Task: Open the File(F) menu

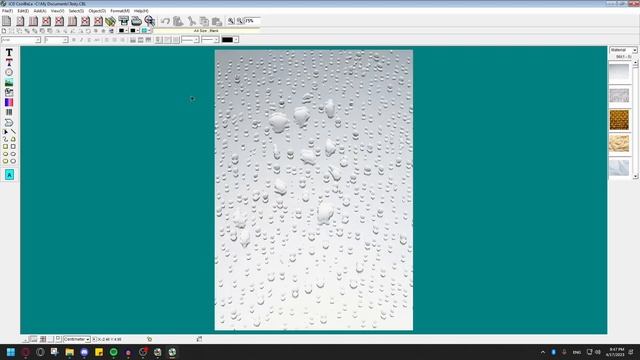Action: pos(7,11)
